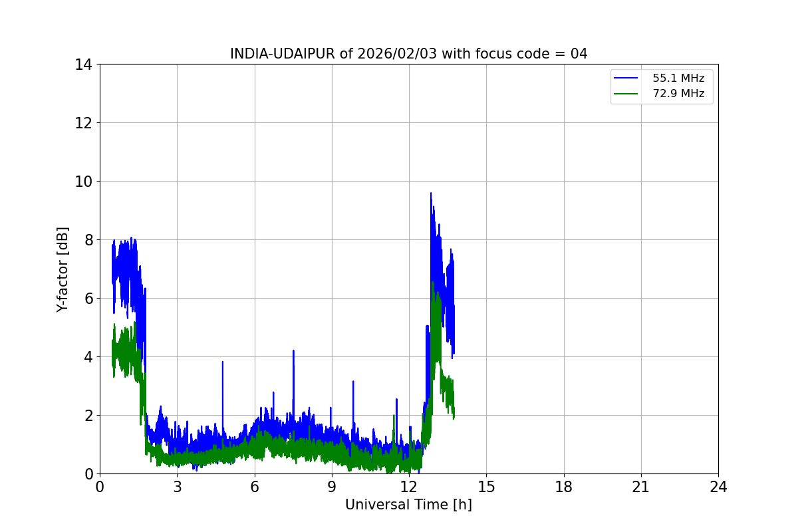
Task: Click the blue line sample in legend
Action: point(626,78)
